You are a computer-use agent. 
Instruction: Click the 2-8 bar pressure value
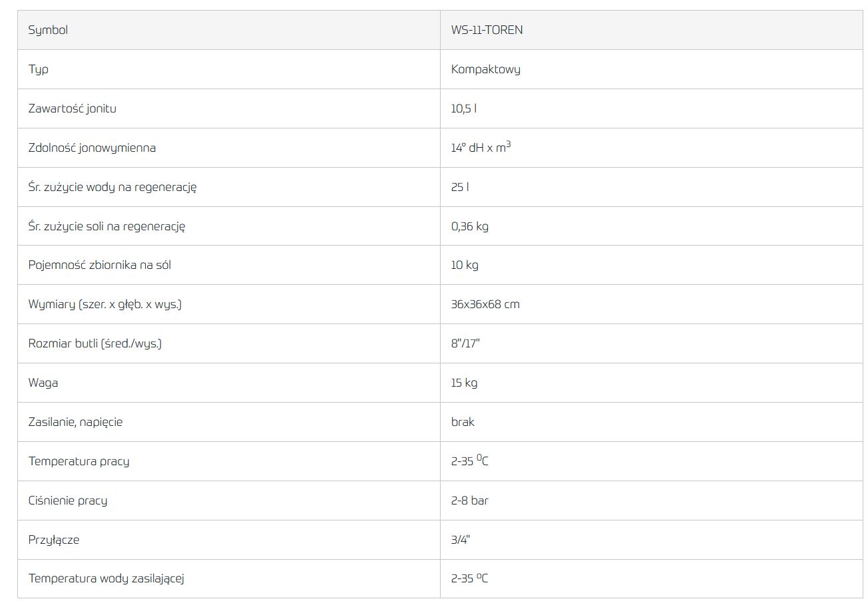pos(469,501)
